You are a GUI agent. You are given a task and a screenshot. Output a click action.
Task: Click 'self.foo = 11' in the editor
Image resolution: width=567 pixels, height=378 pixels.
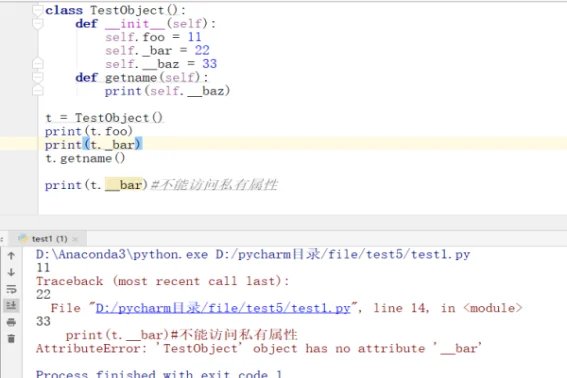pos(153,37)
